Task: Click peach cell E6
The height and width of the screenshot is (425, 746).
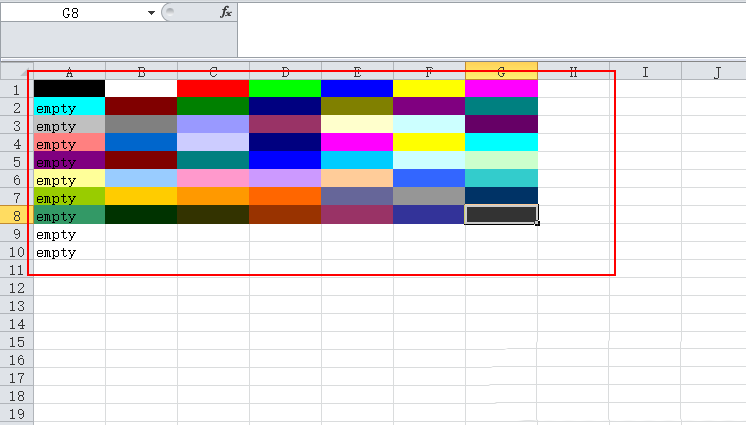Action: coord(357,178)
